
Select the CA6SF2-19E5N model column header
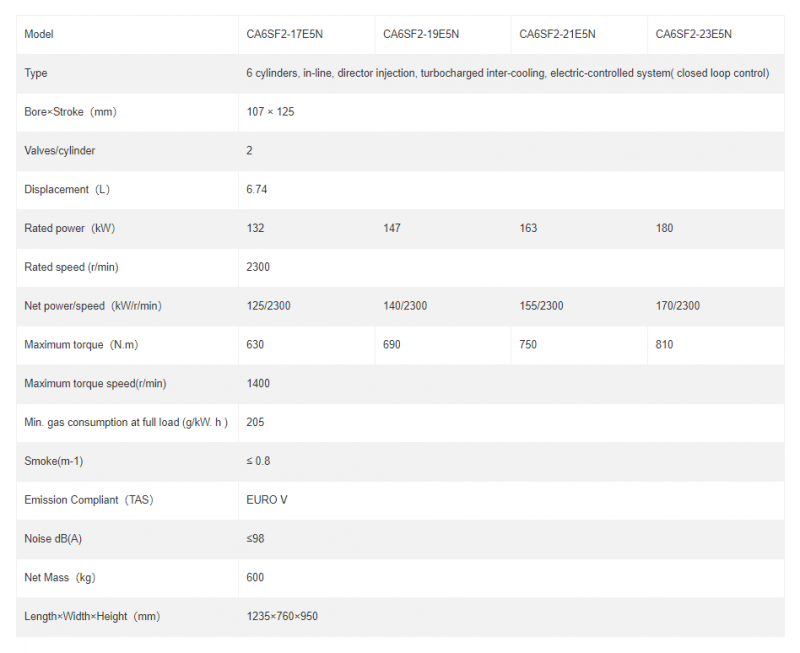[x=421, y=34]
